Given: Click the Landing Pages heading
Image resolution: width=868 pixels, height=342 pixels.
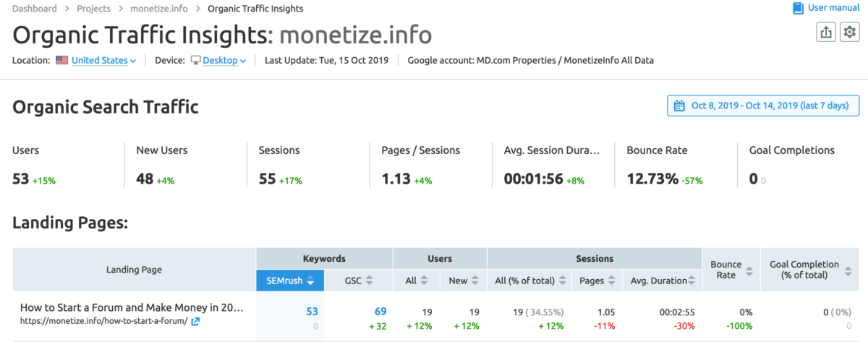Looking at the screenshot, I should coord(70,223).
